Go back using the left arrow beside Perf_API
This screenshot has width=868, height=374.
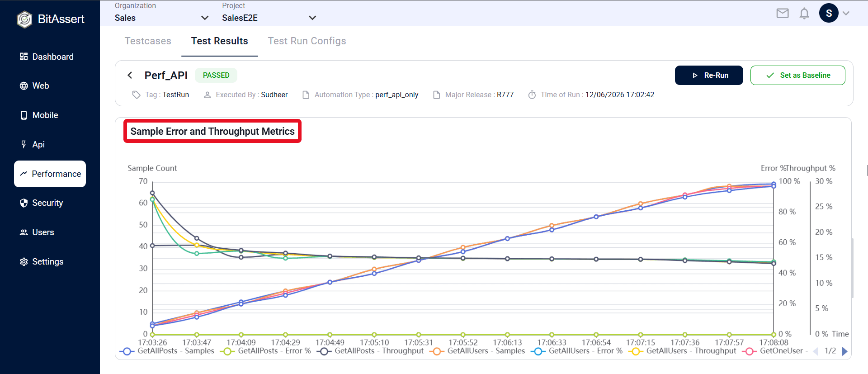[130, 75]
